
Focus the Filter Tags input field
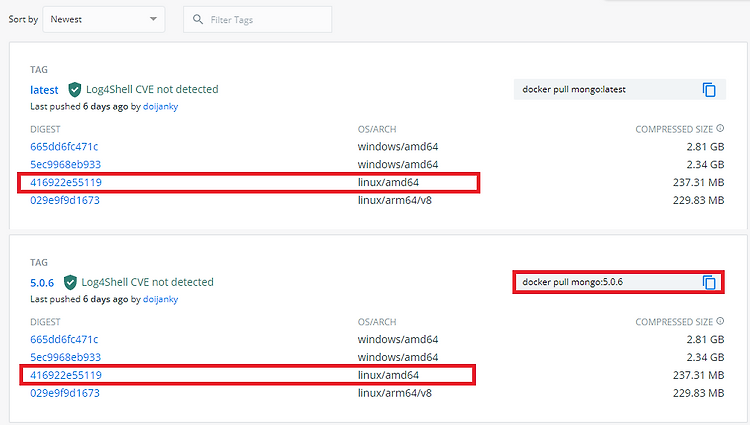[257, 20]
